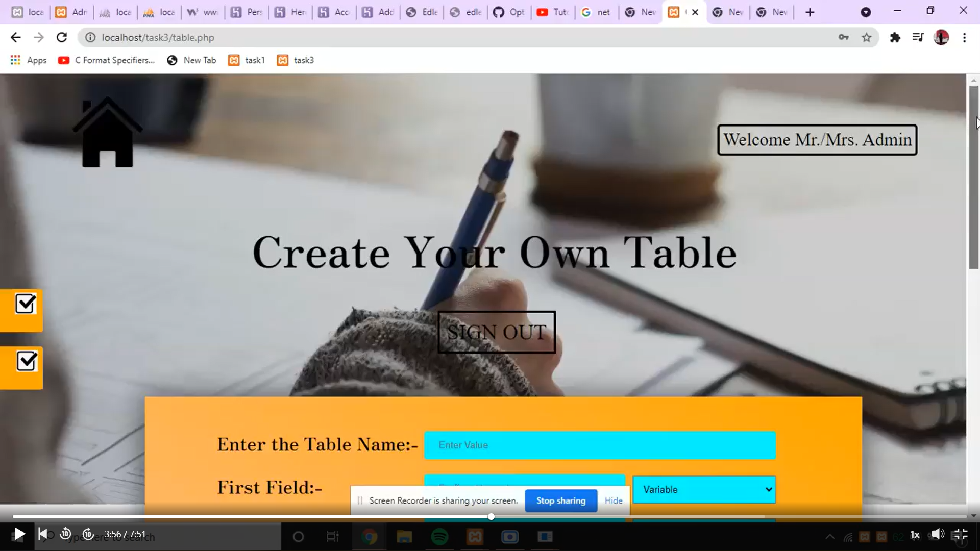The width and height of the screenshot is (980, 551).
Task: Click the upper orange checkmark sidebar button
Action: coord(21,310)
